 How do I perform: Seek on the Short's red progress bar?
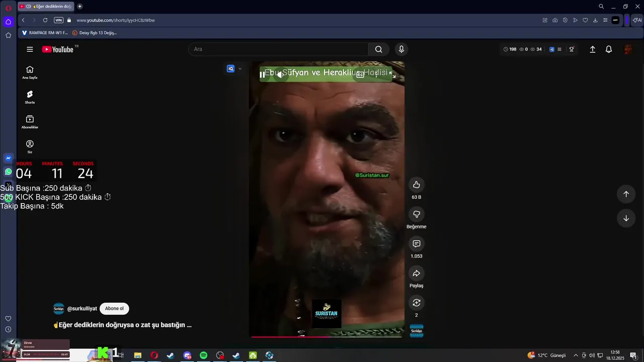click(x=327, y=336)
